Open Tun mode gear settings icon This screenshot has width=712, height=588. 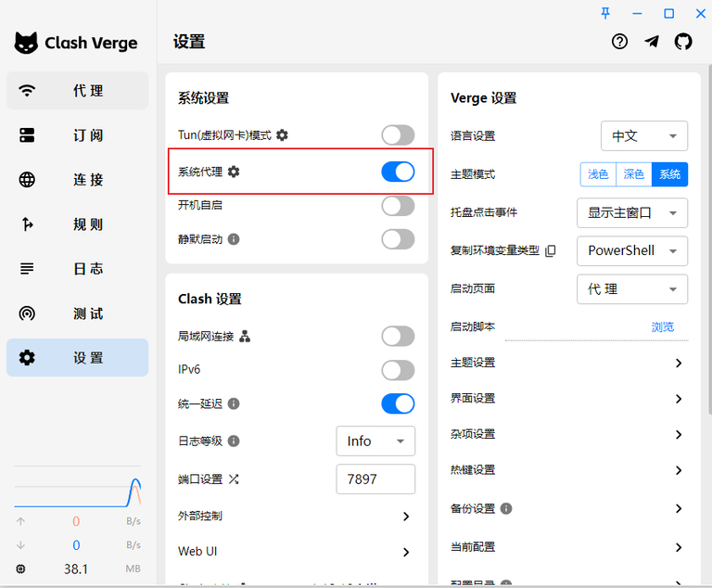tap(282, 135)
